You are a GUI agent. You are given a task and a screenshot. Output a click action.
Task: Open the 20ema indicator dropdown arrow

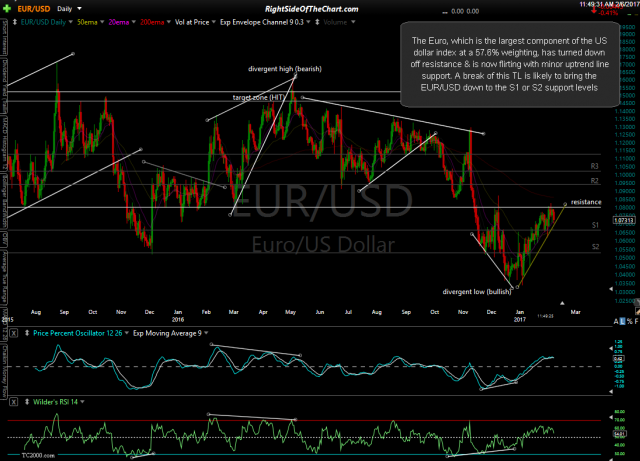point(133,22)
